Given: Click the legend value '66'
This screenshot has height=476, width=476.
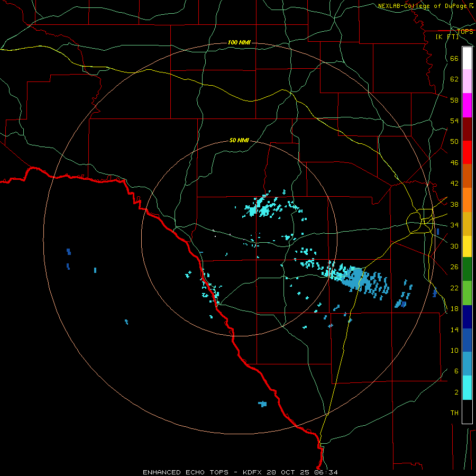Looking at the screenshot, I should 454,58.
